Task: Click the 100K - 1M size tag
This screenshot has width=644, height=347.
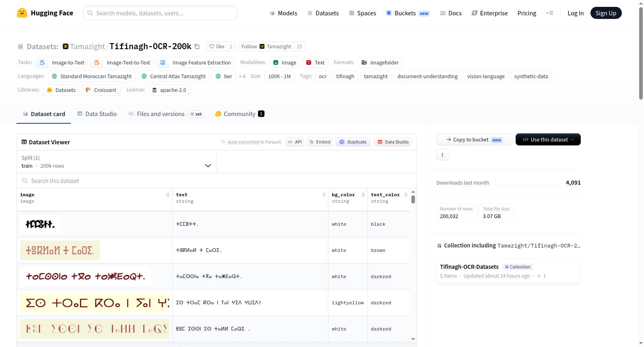Action: pyautogui.click(x=279, y=76)
